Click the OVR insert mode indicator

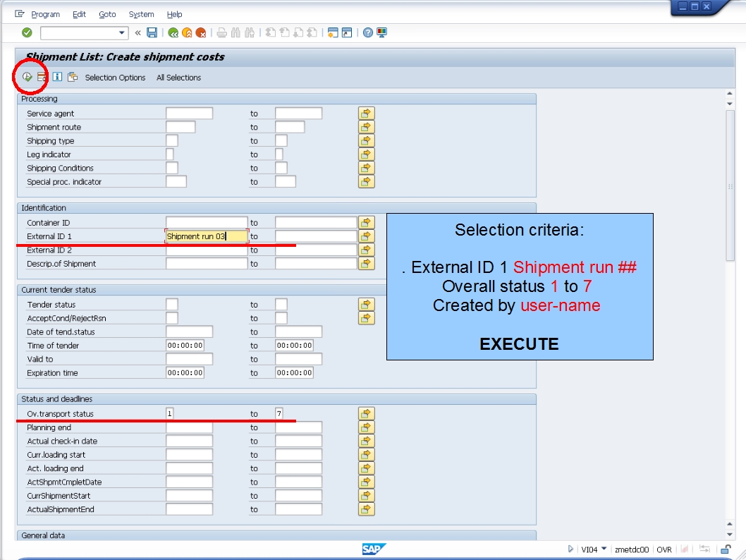[x=664, y=549]
